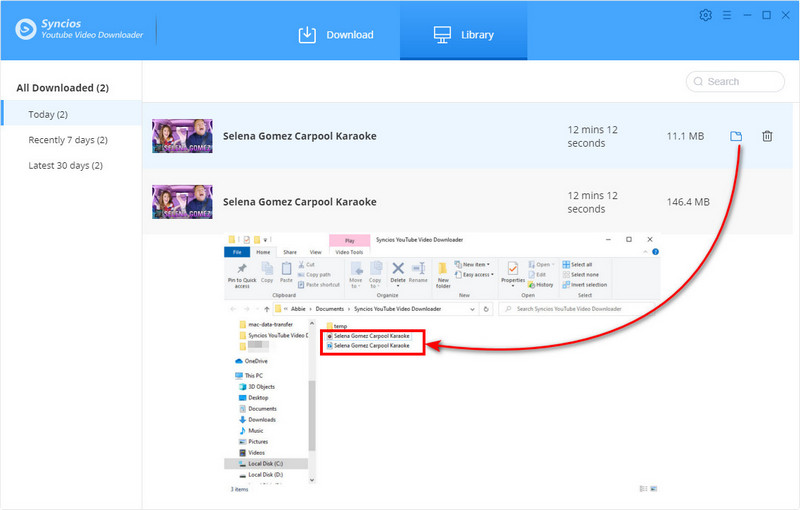Screen dimensions: 800x510
Task: Select This PC in Explorer sidebar
Action: [249, 375]
